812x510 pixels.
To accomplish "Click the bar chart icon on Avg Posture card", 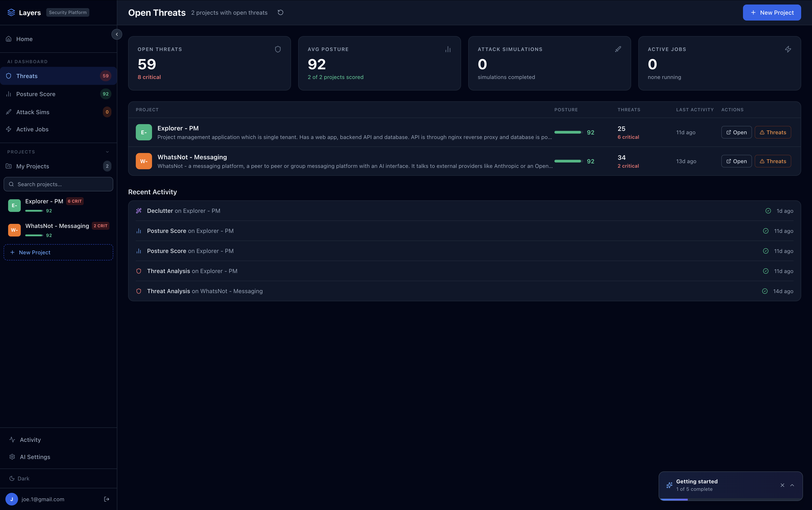I will pos(448,49).
